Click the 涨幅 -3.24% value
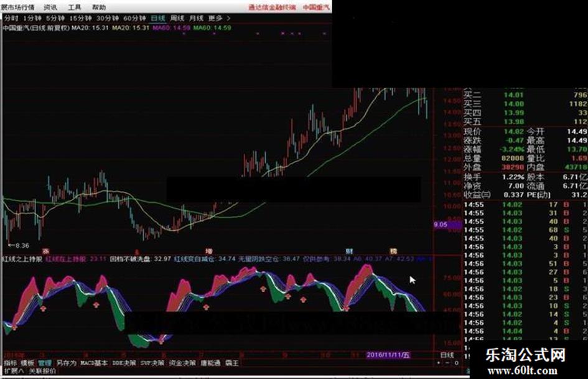The image size is (588, 379). 512,149
